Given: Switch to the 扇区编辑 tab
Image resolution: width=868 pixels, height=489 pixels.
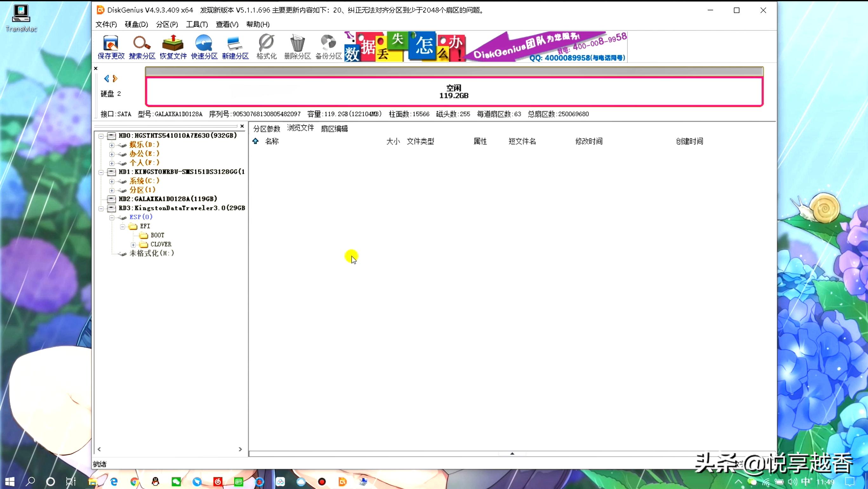Looking at the screenshot, I should pyautogui.click(x=334, y=129).
